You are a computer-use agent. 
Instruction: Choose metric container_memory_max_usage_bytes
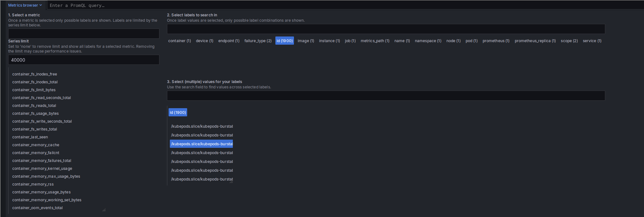pos(46,176)
